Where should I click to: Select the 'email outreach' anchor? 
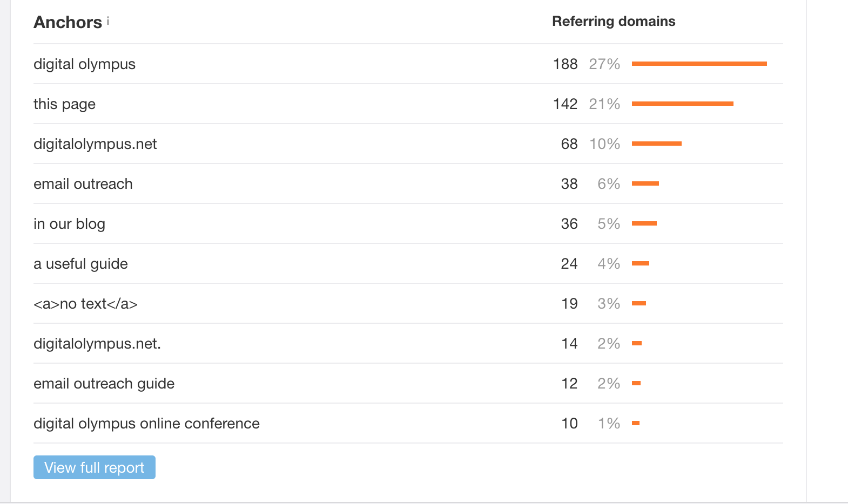coord(83,184)
